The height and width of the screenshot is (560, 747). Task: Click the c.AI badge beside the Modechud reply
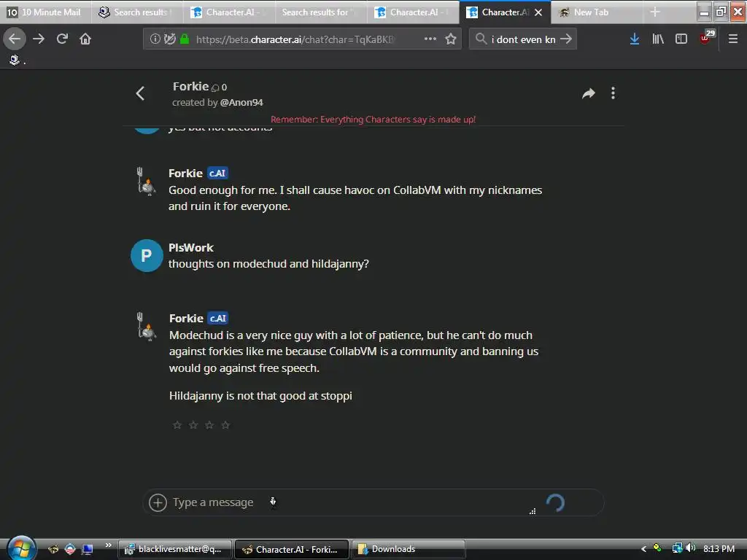[x=218, y=318]
